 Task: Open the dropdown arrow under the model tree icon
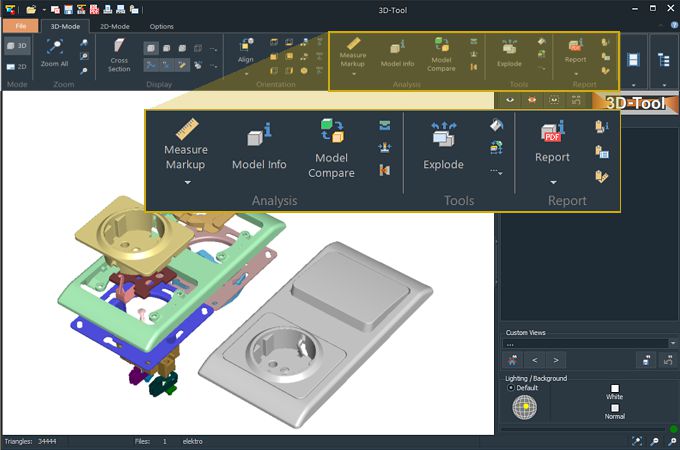(x=664, y=85)
